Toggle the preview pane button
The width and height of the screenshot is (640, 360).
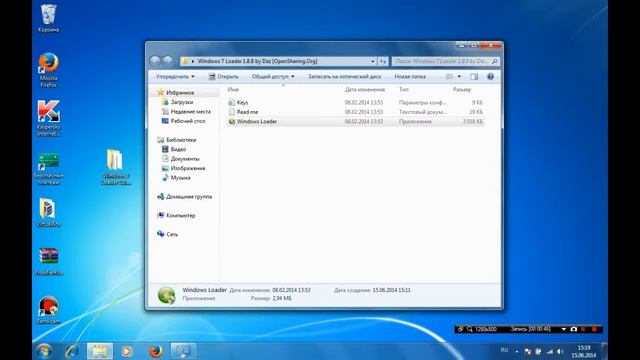pos(474,76)
